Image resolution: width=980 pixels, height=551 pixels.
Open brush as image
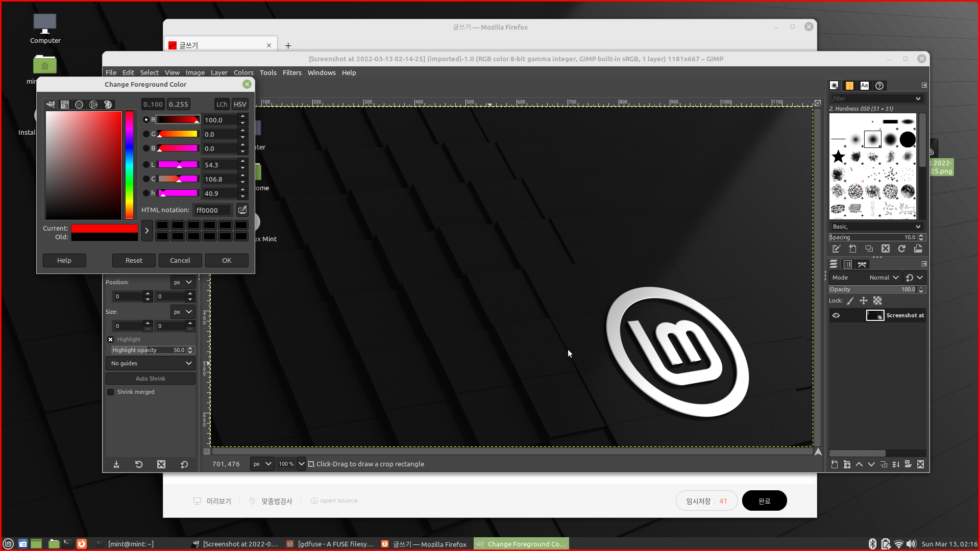pyautogui.click(x=918, y=249)
